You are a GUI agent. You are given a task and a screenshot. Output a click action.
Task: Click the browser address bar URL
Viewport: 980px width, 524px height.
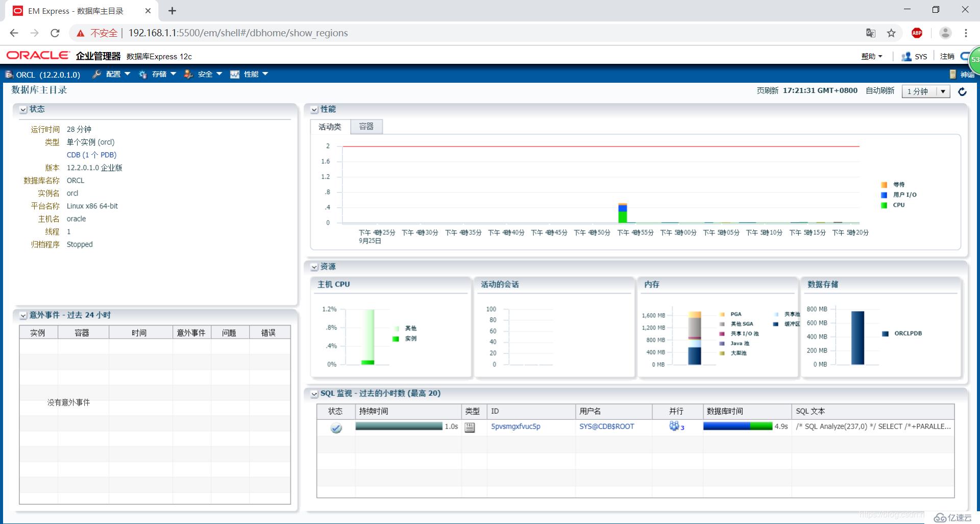click(x=238, y=33)
